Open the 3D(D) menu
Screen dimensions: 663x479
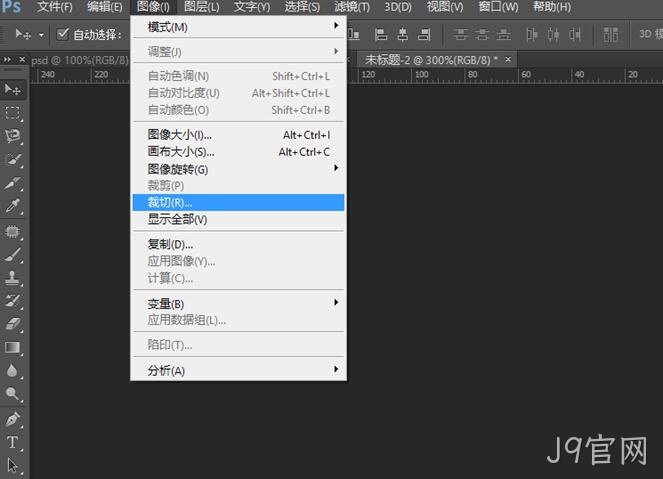pyautogui.click(x=397, y=7)
